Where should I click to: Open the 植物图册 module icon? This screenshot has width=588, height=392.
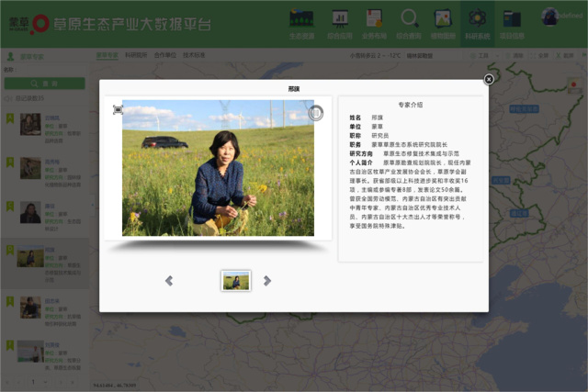(x=443, y=19)
